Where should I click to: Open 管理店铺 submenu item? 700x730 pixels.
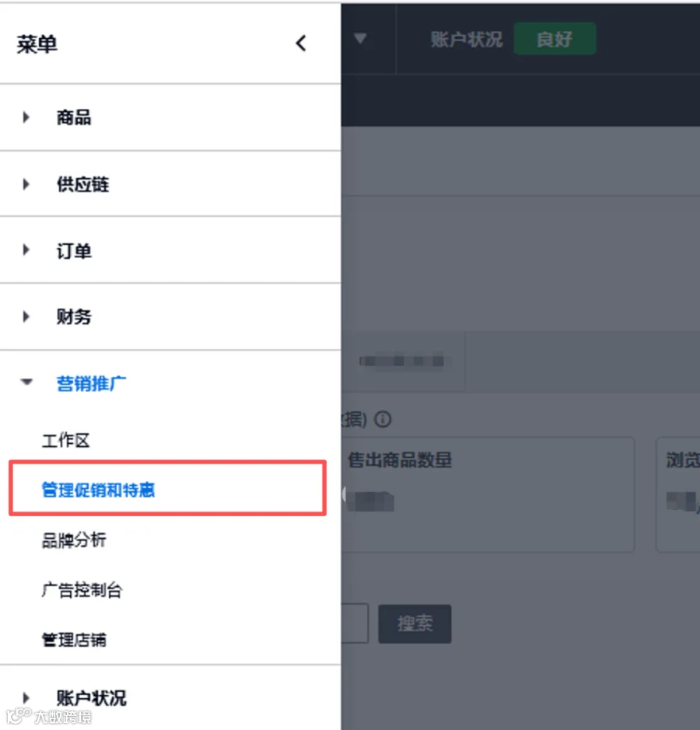[x=74, y=640]
